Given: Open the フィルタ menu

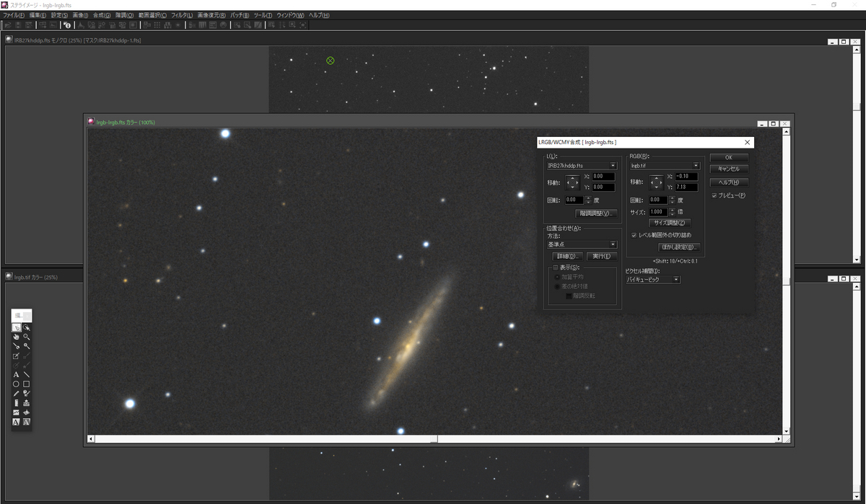Looking at the screenshot, I should pyautogui.click(x=181, y=15).
